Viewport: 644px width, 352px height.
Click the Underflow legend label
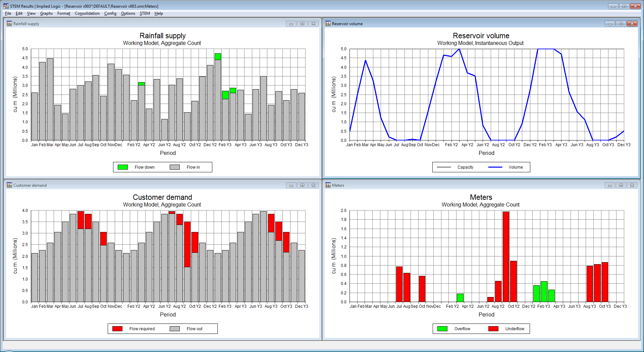click(515, 329)
